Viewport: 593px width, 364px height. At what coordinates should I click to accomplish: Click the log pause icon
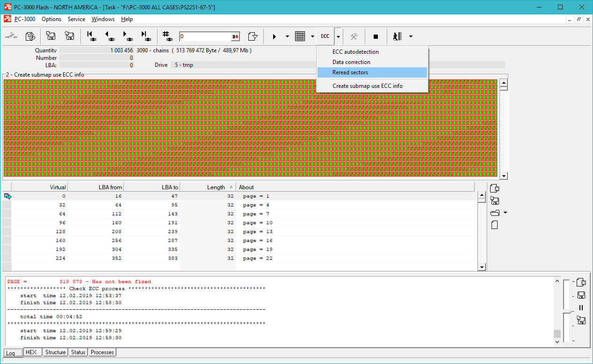pyautogui.click(x=581, y=307)
